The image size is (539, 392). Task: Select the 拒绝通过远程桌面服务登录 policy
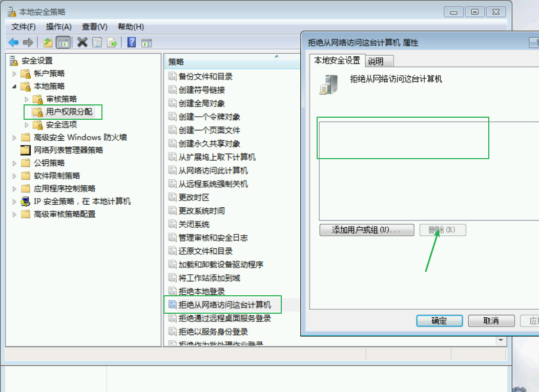225,318
